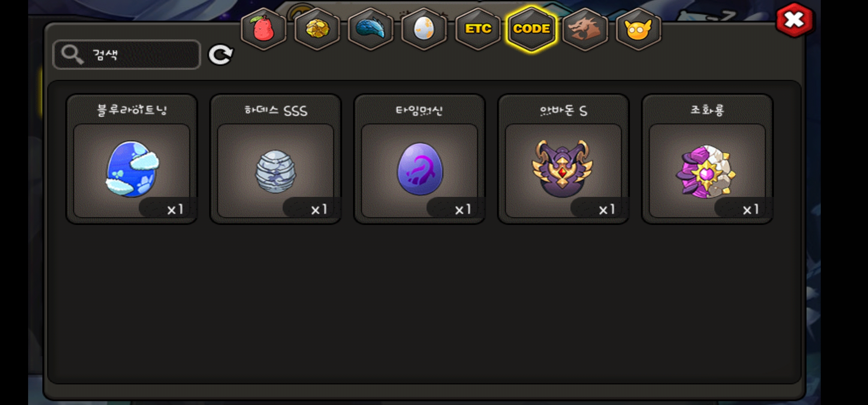Open the blue dragon scale tab
The width and height of the screenshot is (868, 405).
371,29
